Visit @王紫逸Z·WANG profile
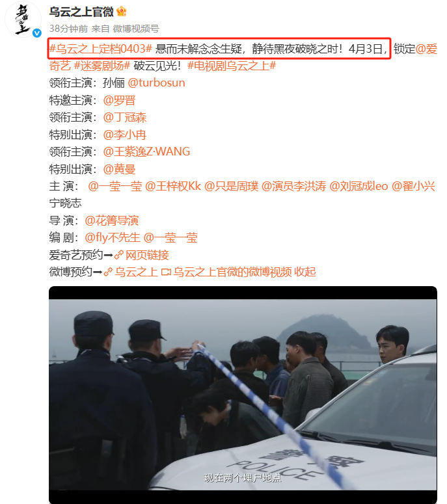 (146, 152)
